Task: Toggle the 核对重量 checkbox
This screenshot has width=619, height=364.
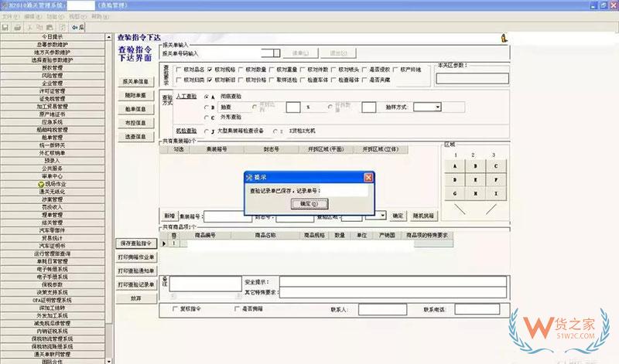Action: pyautogui.click(x=272, y=70)
